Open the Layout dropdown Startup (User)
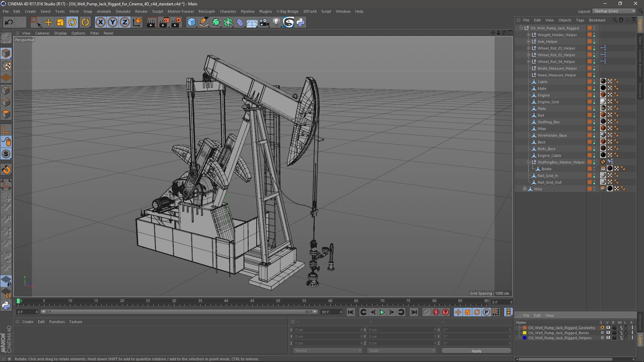644x362 pixels. pyautogui.click(x=614, y=11)
